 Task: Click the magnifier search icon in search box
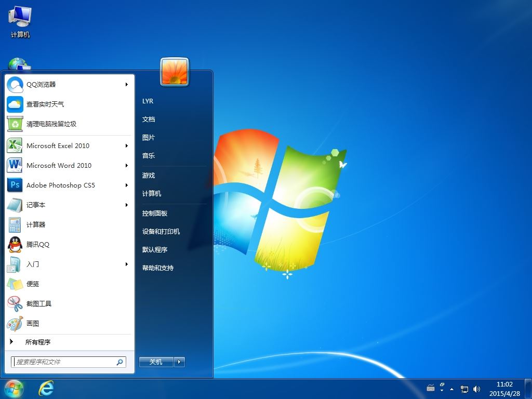click(119, 362)
